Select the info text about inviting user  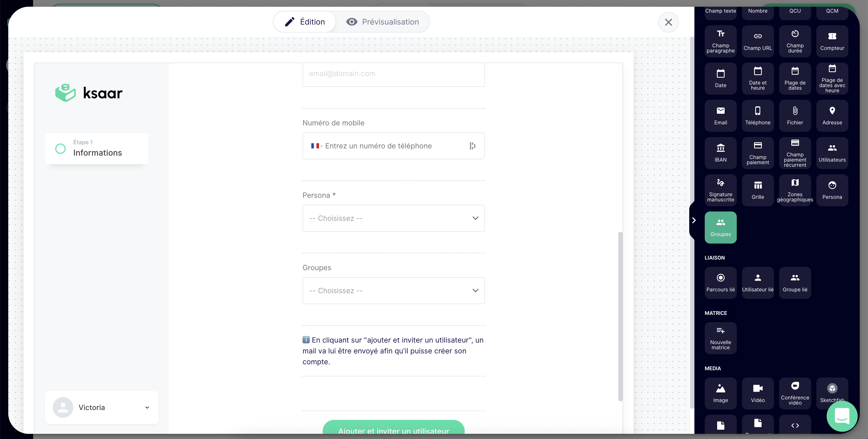(393, 351)
